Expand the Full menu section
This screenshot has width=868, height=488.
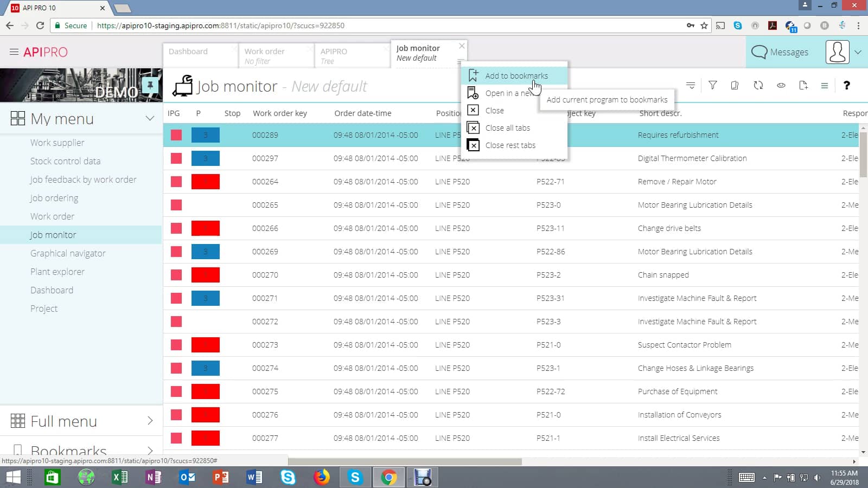pyautogui.click(x=63, y=421)
